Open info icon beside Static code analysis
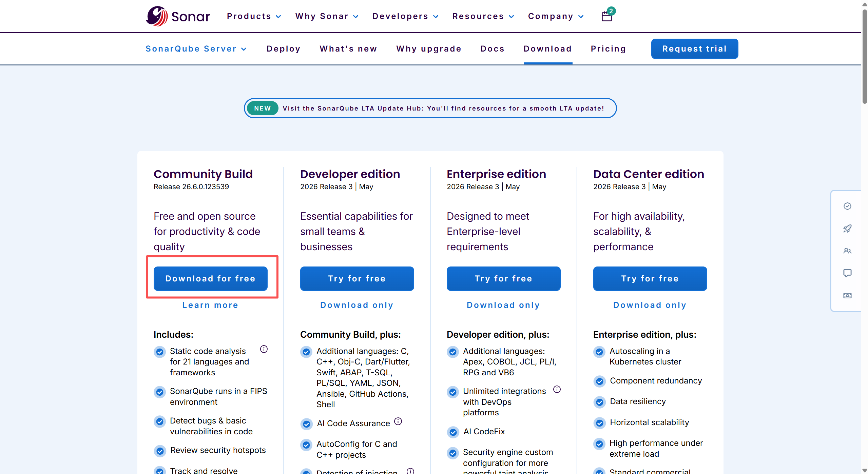Viewport: 868px width, 474px height. (264, 349)
